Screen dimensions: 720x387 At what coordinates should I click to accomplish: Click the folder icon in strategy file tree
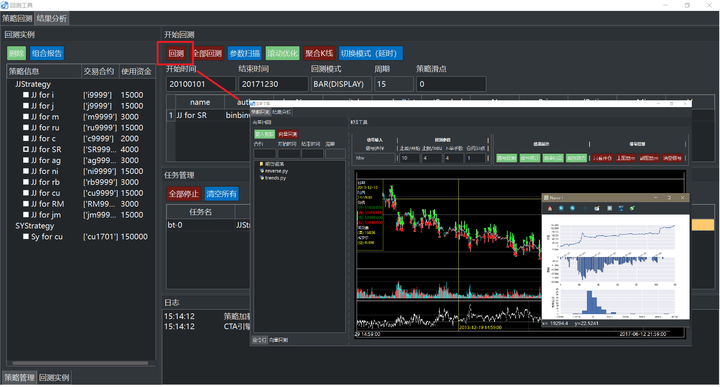tap(261, 164)
